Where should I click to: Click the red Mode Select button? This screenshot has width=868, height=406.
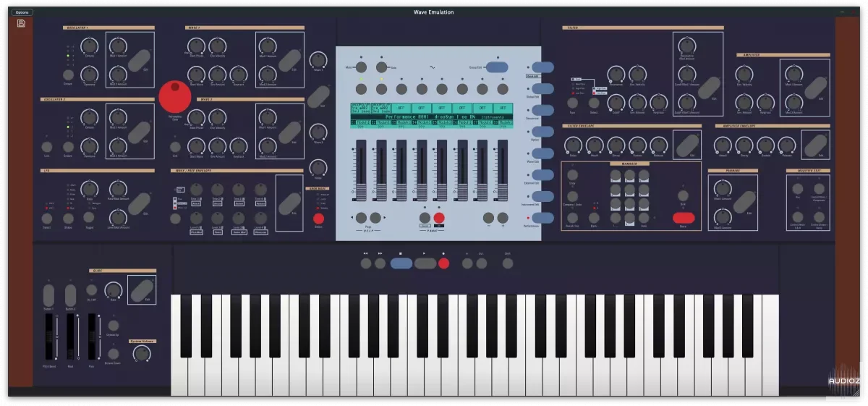(318, 218)
